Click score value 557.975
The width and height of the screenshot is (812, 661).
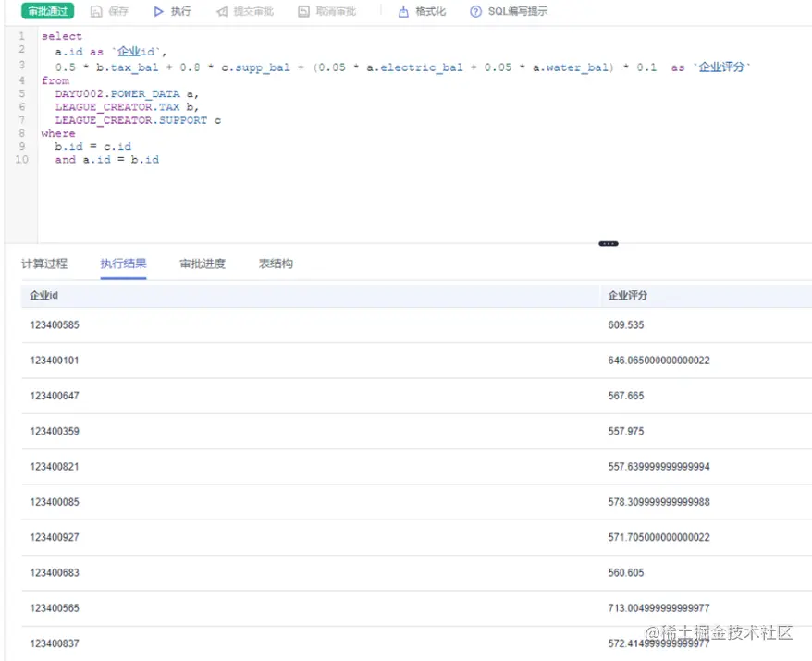click(626, 431)
